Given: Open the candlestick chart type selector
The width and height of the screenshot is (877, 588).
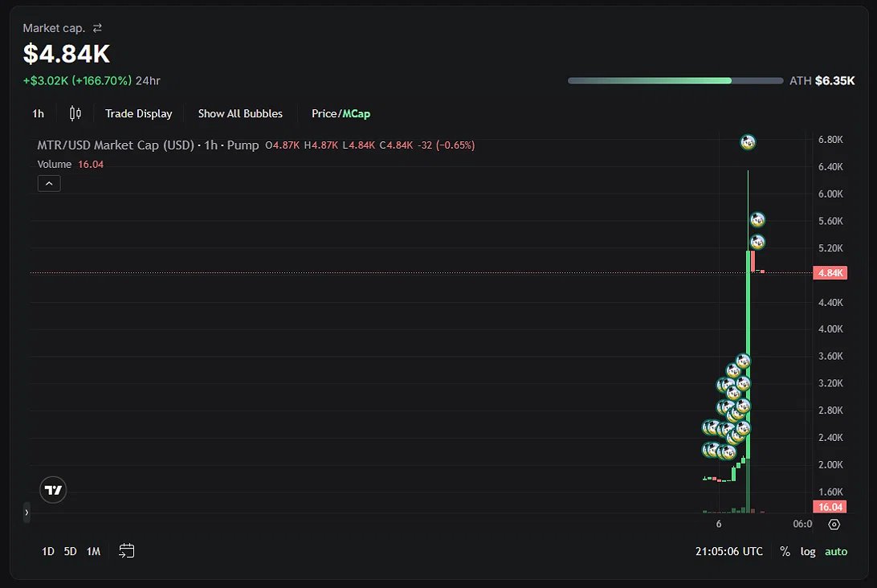Looking at the screenshot, I should coord(75,113).
